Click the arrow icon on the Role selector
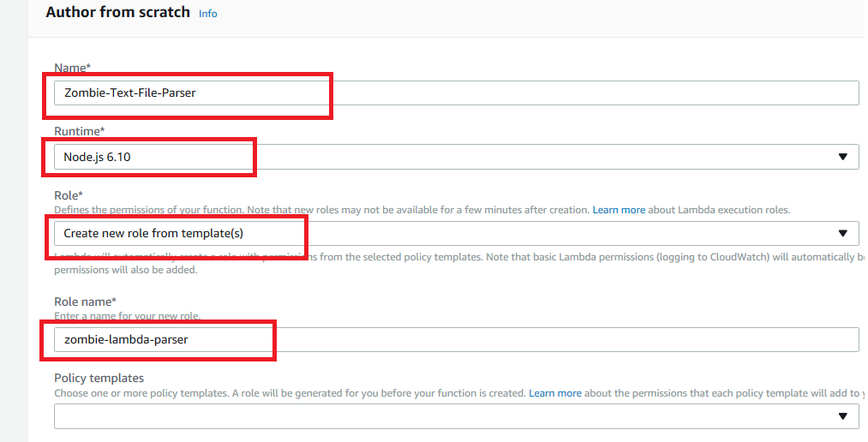Viewport: 868px width, 442px height. tap(842, 233)
